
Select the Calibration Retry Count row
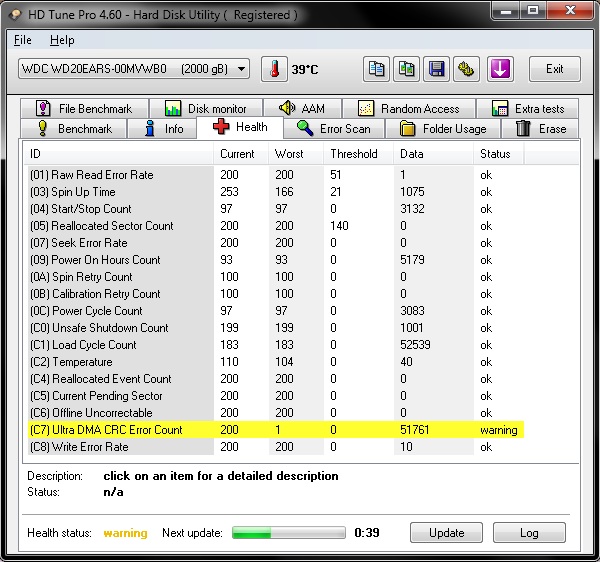(x=276, y=294)
